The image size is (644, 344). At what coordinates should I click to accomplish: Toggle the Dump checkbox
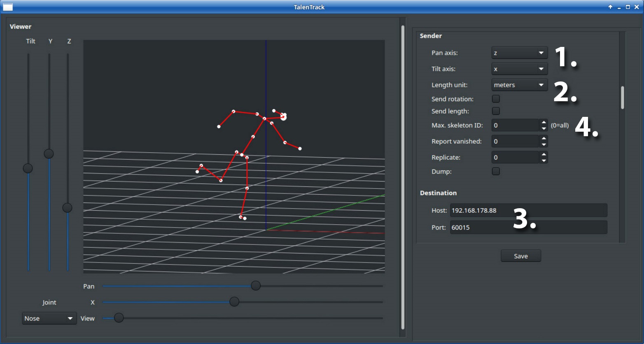(x=496, y=172)
